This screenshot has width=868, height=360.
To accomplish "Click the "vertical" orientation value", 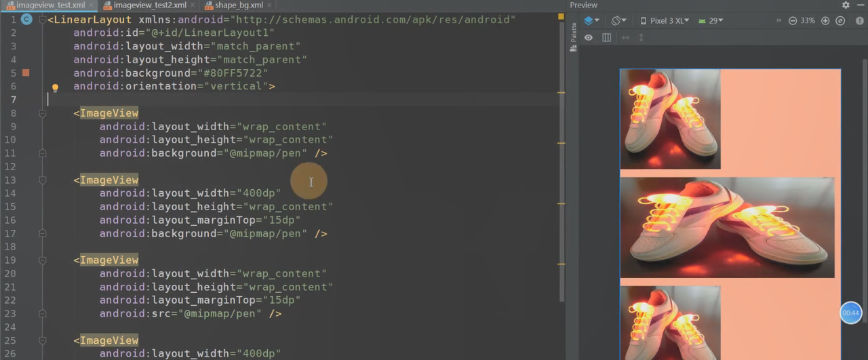I will (x=236, y=86).
